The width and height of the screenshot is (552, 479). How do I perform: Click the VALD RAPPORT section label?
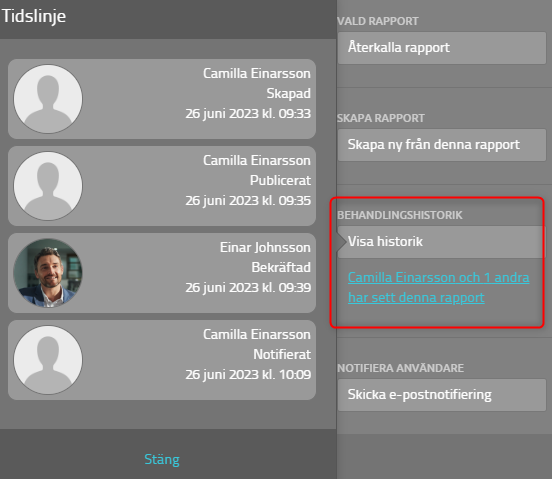click(x=378, y=21)
